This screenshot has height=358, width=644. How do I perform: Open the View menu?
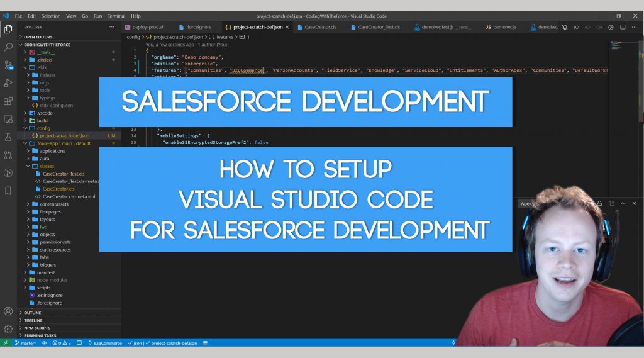pyautogui.click(x=71, y=16)
